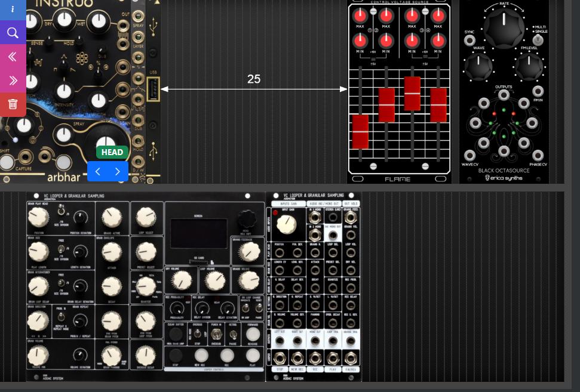Click the FM LEVEL knob on Black Octasource
Image resolution: width=580 pixels, height=392 pixels.
[529, 66]
